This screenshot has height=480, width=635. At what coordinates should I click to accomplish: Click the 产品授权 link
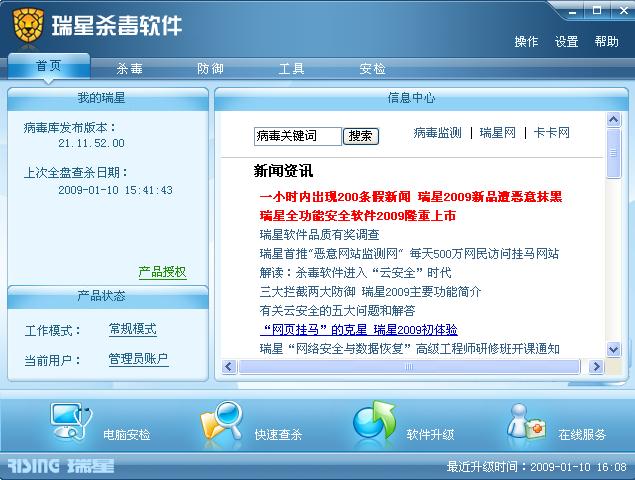coord(162,272)
